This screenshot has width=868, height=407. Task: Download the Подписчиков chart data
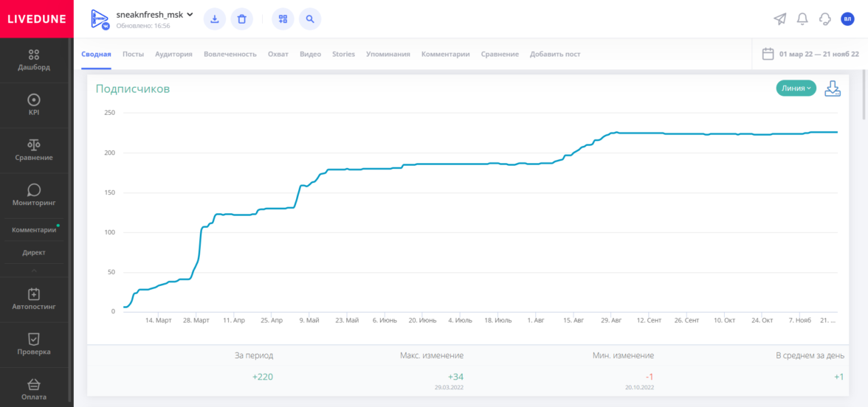(833, 88)
